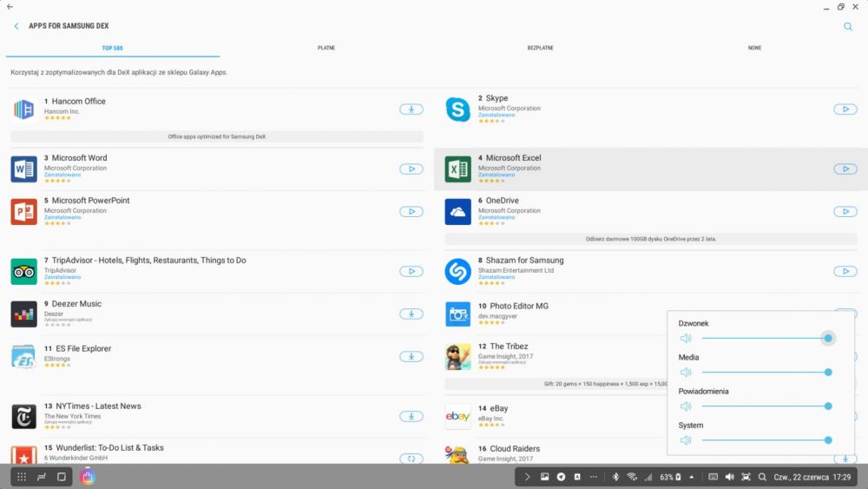Image resolution: width=868 pixels, height=489 pixels.
Task: Expand quick settings with the up arrow near the battery
Action: (x=692, y=477)
